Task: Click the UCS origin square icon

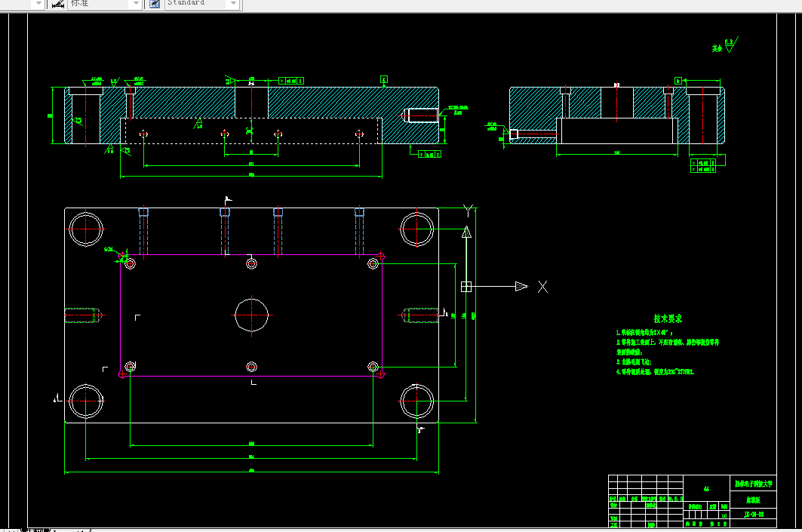Action: [466, 287]
